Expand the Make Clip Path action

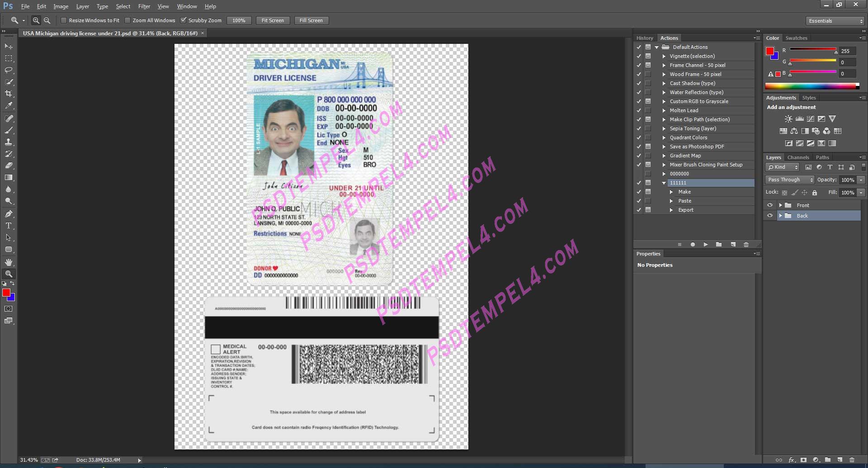[663, 119]
